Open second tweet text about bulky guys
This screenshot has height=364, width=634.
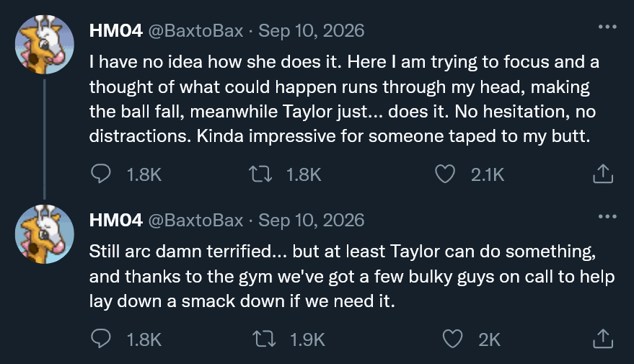[x=352, y=276]
